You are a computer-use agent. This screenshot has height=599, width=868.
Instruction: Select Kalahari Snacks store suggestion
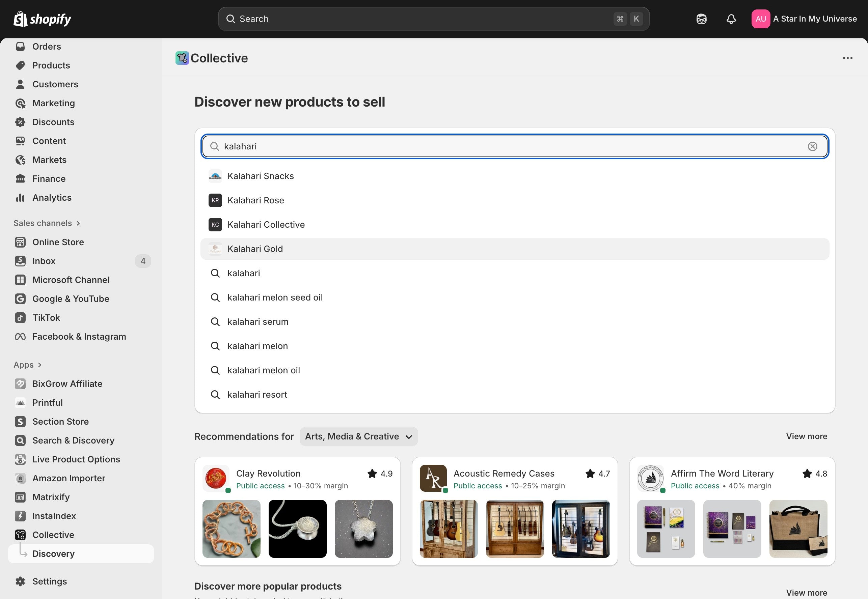(260, 176)
